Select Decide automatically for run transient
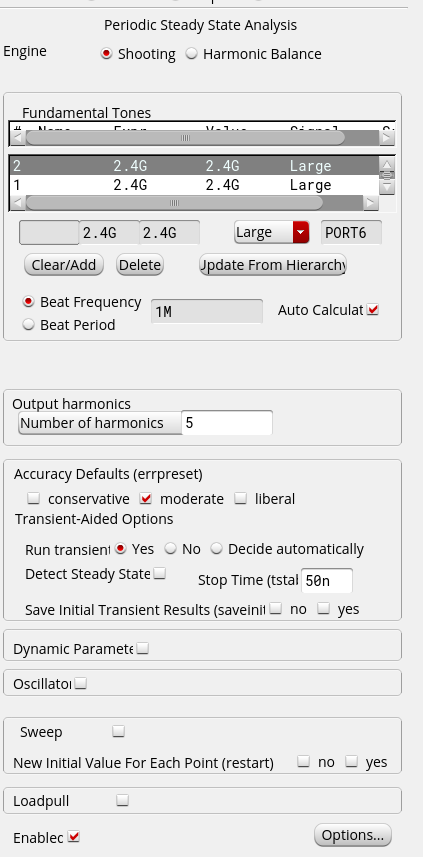Viewport: 423px width, 857px height. pos(217,549)
